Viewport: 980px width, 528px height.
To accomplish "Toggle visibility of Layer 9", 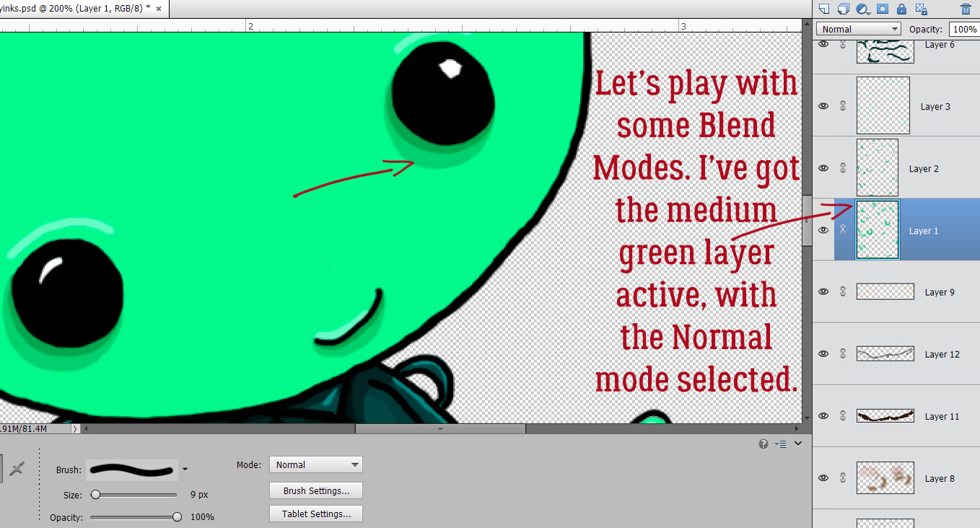I will (x=823, y=292).
